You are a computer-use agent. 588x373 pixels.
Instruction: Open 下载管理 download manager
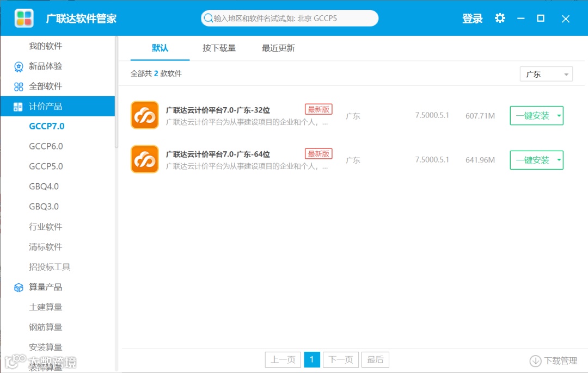(553, 360)
